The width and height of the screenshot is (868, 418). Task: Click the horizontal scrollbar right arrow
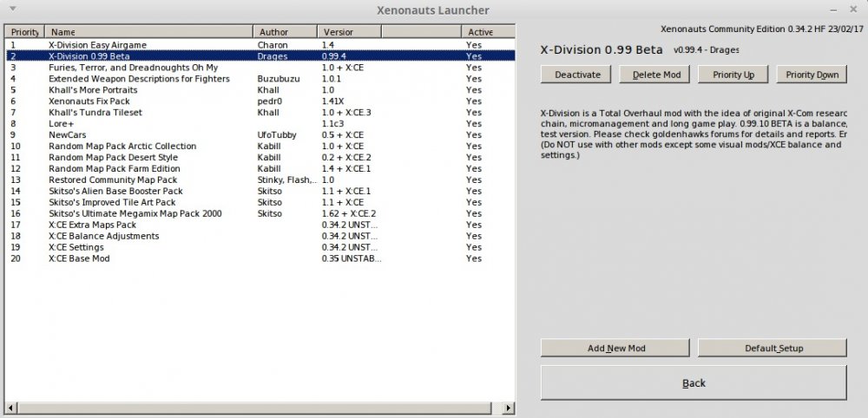point(509,408)
